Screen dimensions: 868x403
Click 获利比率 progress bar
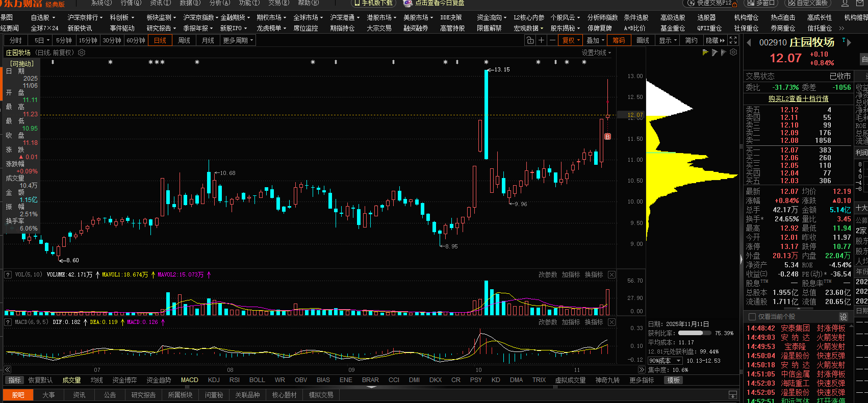(x=694, y=333)
